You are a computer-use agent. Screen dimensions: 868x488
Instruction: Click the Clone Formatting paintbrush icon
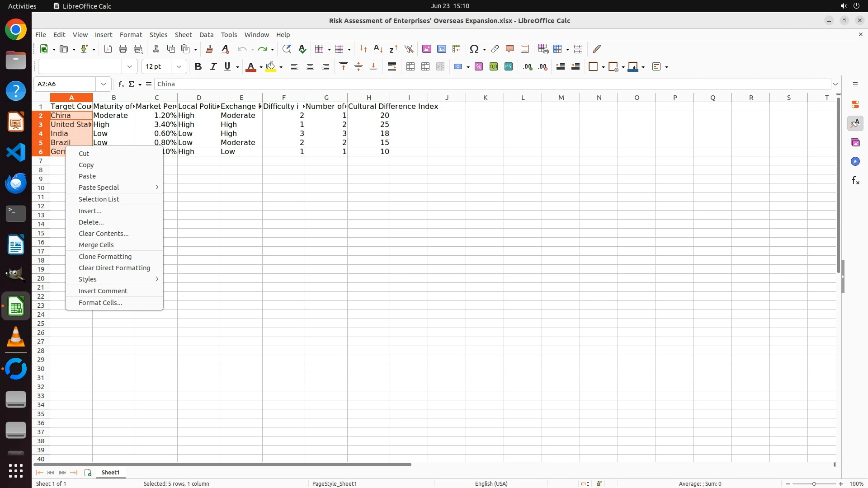(x=209, y=49)
